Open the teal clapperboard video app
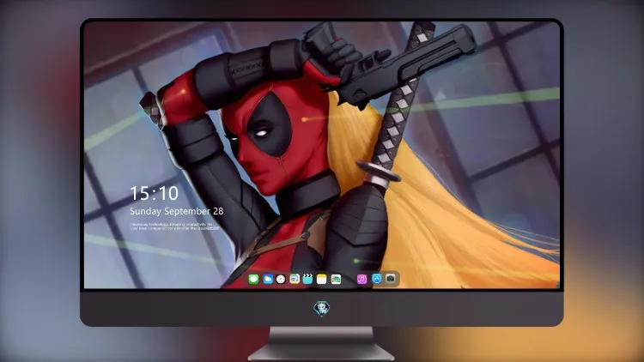 307,280
